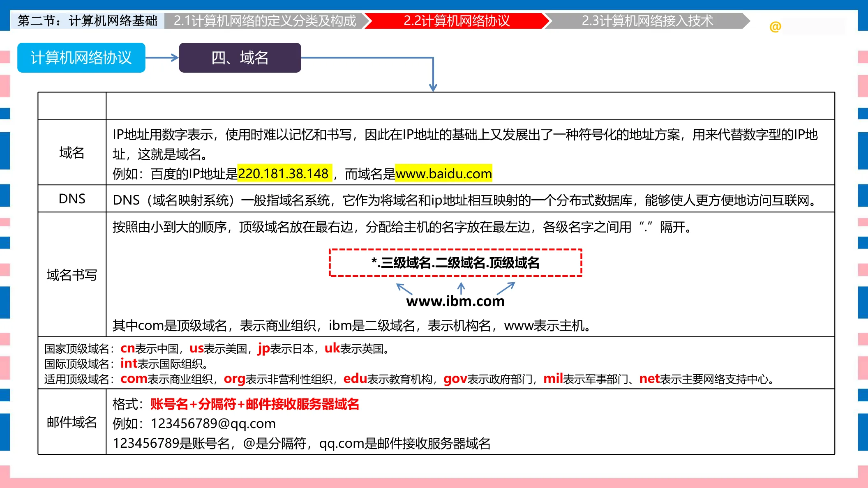Click the 域名书写 row label cell
The image size is (868, 488).
pos(72,275)
